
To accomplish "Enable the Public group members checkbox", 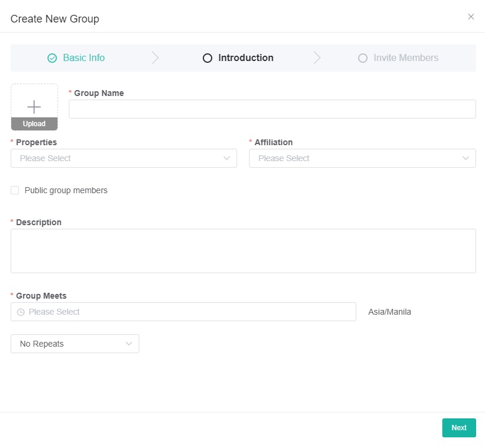I will tap(15, 190).
